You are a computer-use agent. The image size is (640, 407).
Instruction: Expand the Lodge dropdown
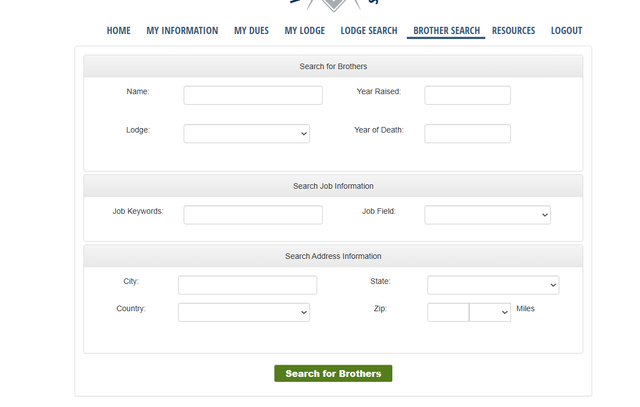click(246, 133)
